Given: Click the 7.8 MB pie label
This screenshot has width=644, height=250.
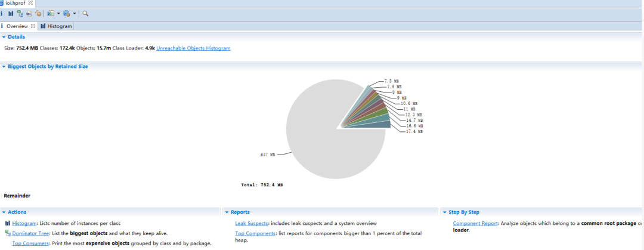Looking at the screenshot, I should click(391, 81).
